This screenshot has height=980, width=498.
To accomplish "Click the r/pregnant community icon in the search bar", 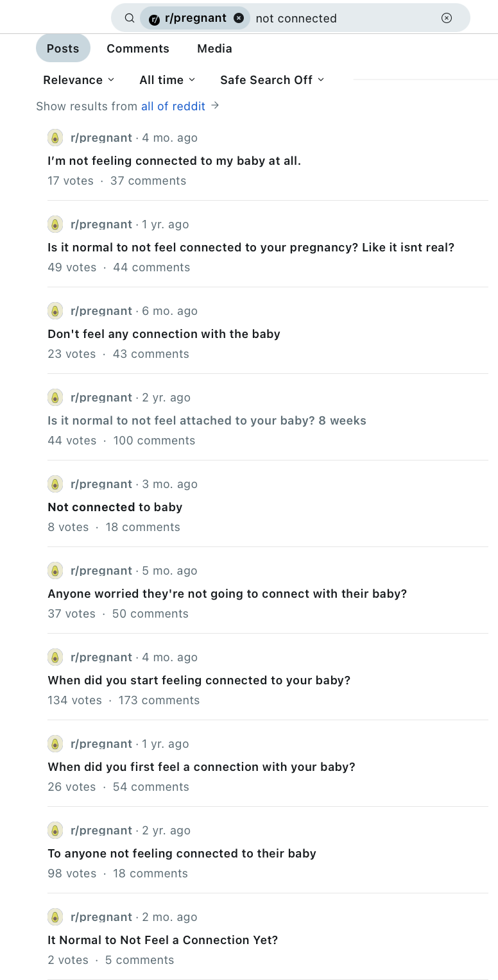I will point(154,19).
